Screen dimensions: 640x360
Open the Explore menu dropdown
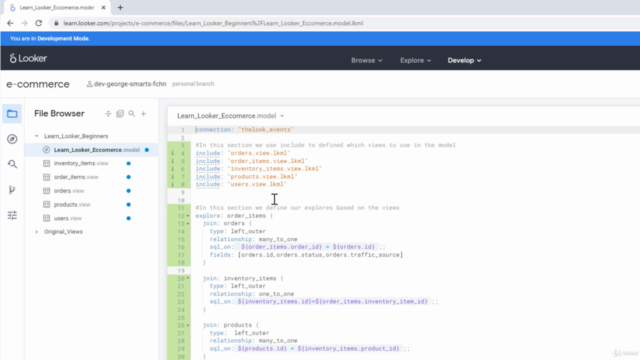415,60
